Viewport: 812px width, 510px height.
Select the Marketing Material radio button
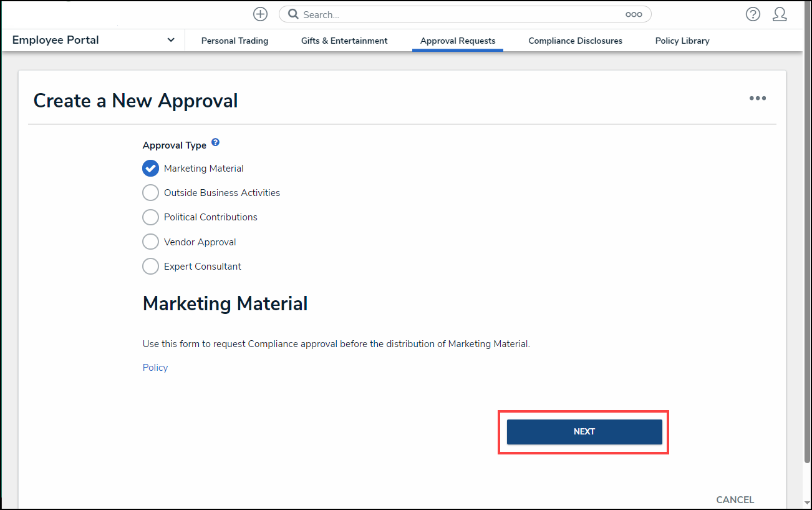pyautogui.click(x=150, y=169)
